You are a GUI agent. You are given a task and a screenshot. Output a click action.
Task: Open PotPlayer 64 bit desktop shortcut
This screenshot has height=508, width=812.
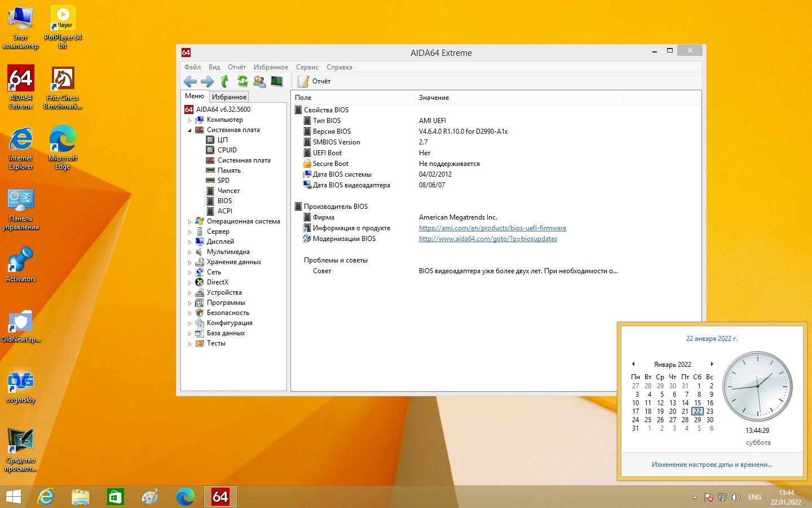tap(63, 27)
